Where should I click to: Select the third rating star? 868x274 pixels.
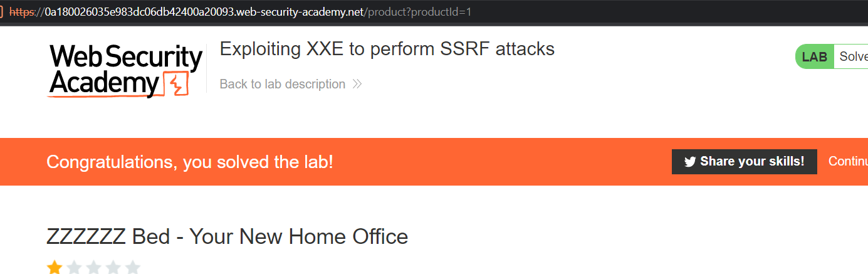tap(94, 268)
